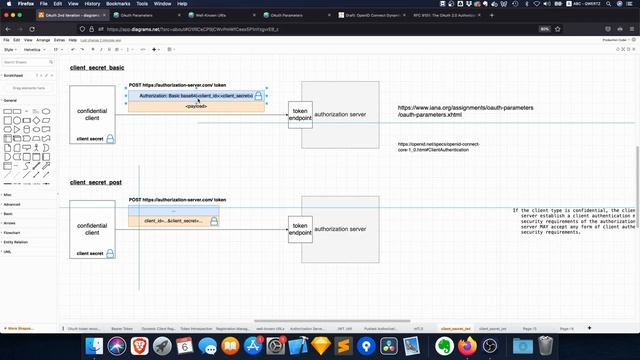Image resolution: width=640 pixels, height=360 pixels.
Task: Expand the Basic shapes section
Action: click(x=8, y=213)
